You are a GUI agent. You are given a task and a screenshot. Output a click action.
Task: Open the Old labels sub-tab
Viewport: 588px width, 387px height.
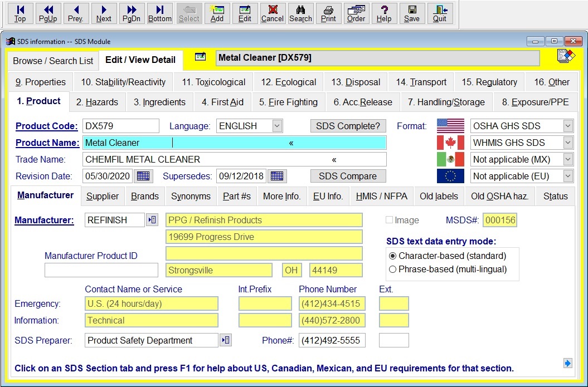click(x=439, y=197)
